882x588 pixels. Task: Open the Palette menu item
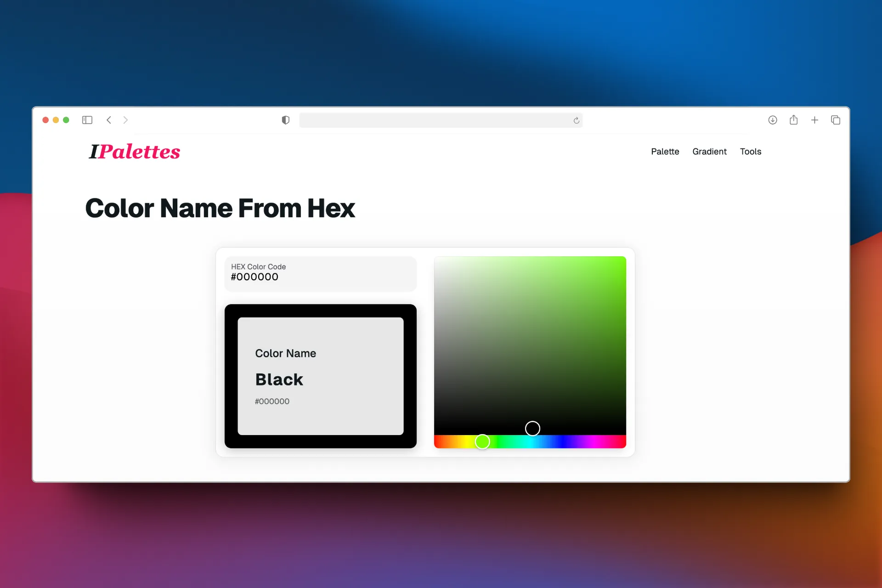coord(665,152)
